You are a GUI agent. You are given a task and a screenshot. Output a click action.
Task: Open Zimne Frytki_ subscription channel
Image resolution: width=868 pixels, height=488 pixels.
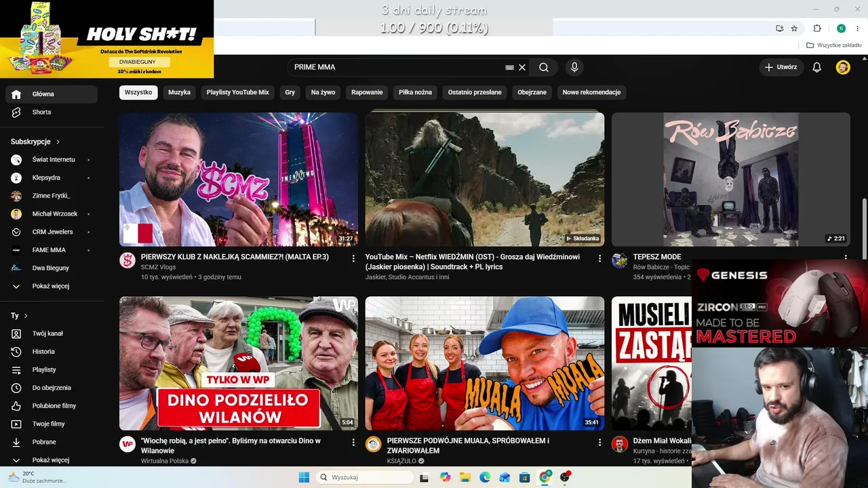[52, 196]
